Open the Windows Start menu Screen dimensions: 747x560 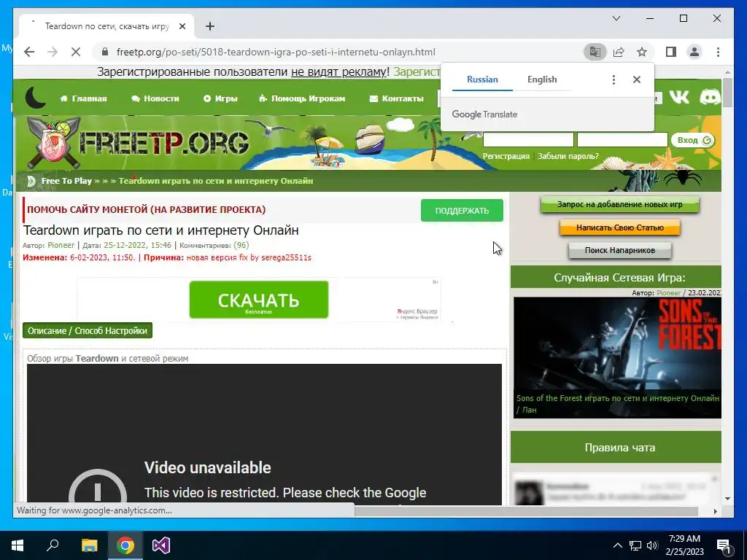pos(18,545)
